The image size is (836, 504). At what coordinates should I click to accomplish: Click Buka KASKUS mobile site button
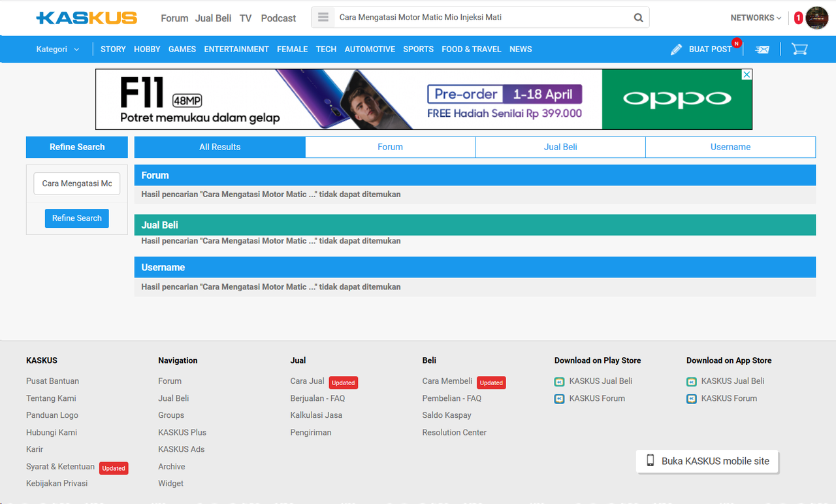pos(707,461)
